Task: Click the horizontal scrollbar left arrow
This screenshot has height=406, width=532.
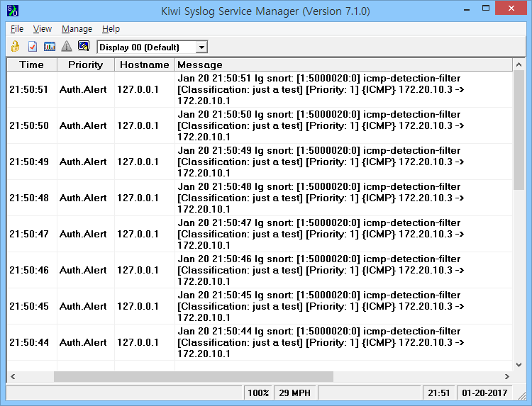Action: (x=13, y=376)
